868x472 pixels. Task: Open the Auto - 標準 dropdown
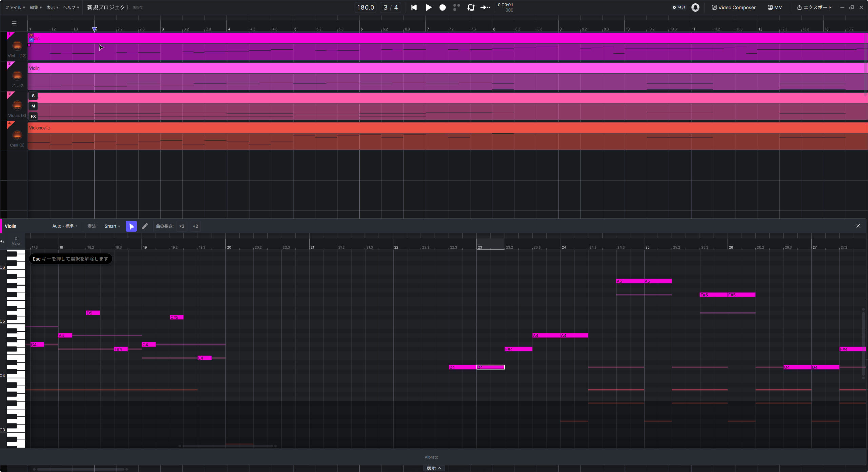pos(65,226)
